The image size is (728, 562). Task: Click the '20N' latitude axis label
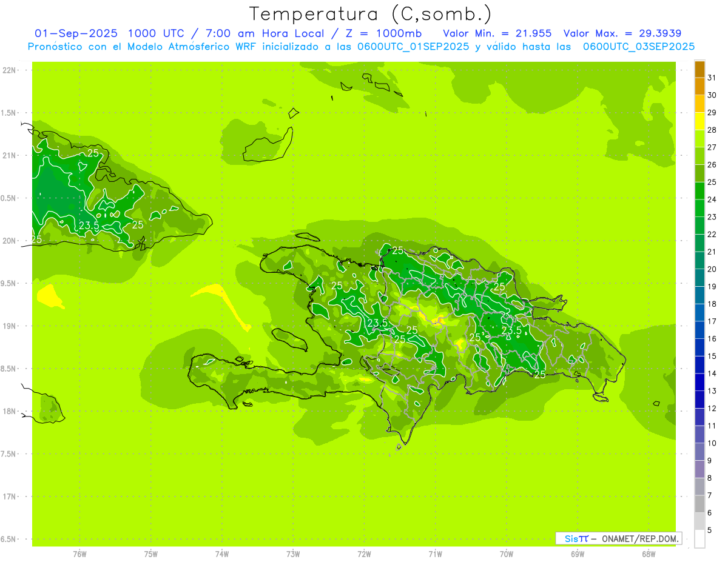pos(10,241)
